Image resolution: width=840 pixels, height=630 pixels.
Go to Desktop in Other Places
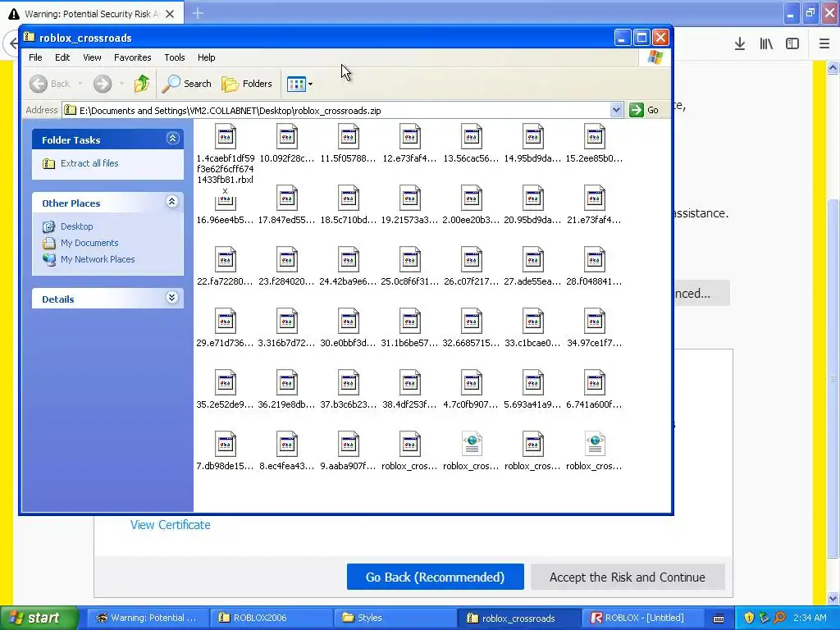point(76,226)
